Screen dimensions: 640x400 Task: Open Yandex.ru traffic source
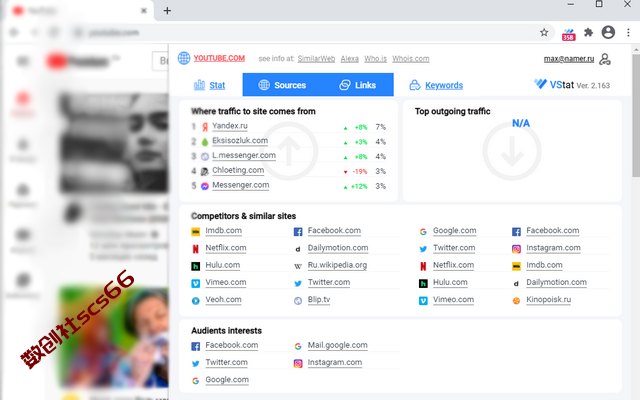click(230, 126)
